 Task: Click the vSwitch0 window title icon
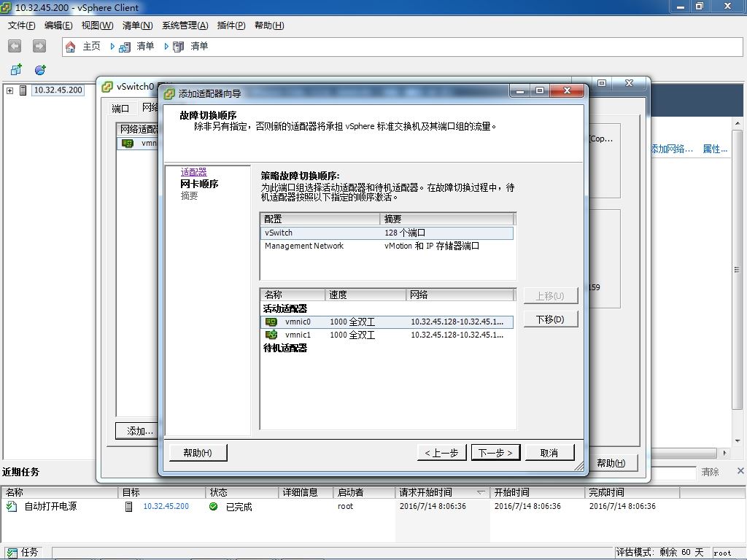[x=107, y=87]
